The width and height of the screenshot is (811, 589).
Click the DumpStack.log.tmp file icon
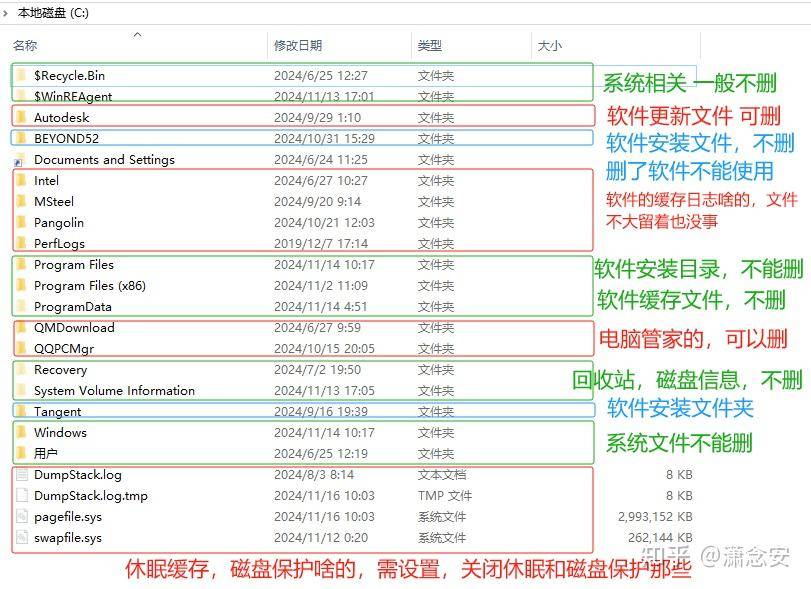pyautogui.click(x=22, y=495)
